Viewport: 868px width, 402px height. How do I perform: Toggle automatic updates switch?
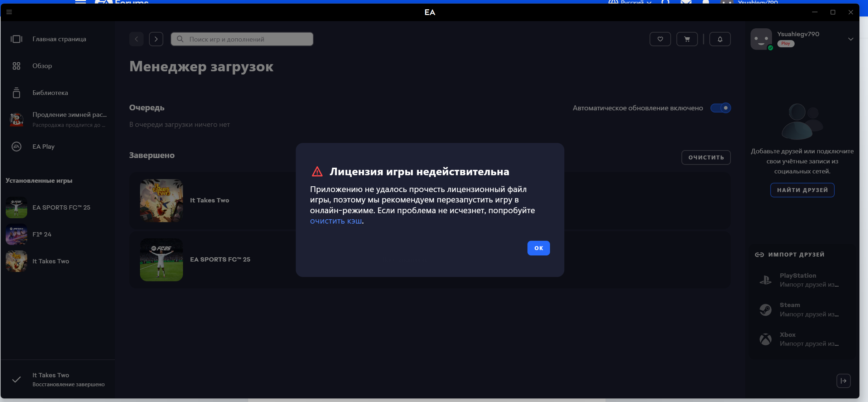tap(720, 108)
